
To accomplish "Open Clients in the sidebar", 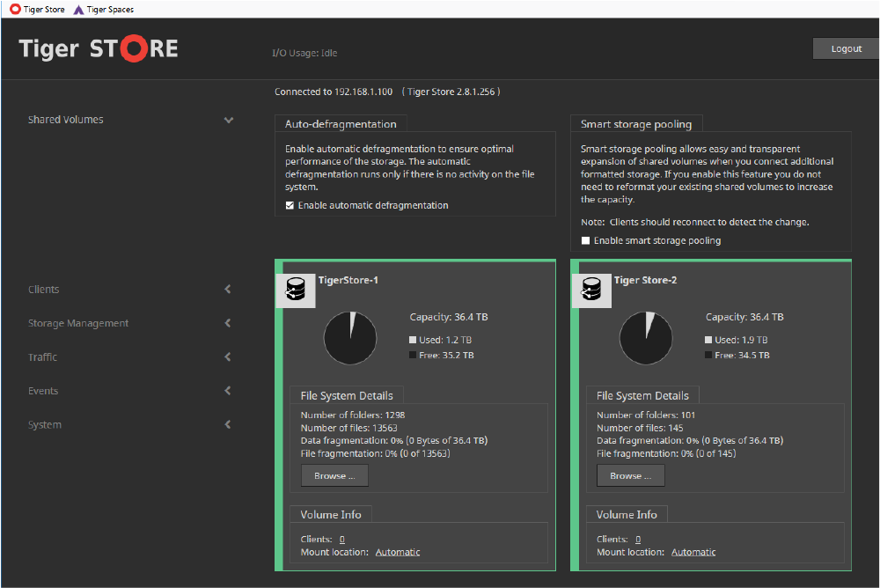I will click(44, 290).
